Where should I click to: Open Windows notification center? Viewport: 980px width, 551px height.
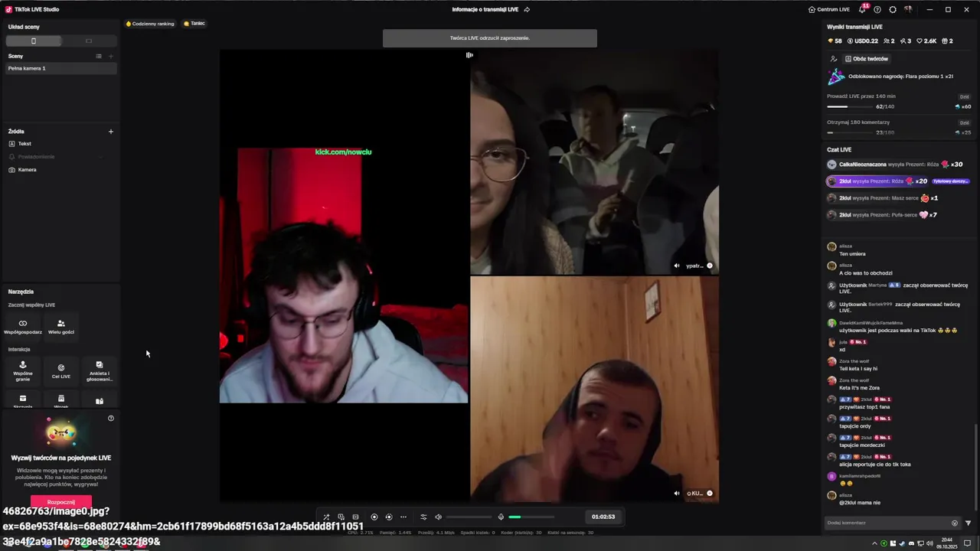click(x=967, y=543)
